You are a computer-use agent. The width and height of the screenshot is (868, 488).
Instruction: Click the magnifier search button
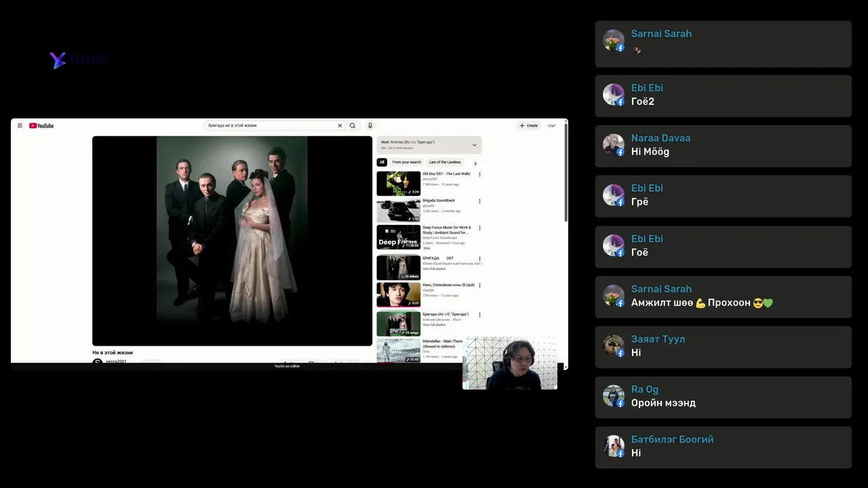coord(353,125)
